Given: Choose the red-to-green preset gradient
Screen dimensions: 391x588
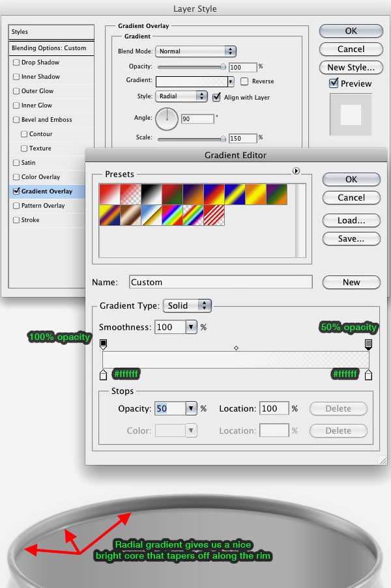Looking at the screenshot, I should tap(172, 194).
